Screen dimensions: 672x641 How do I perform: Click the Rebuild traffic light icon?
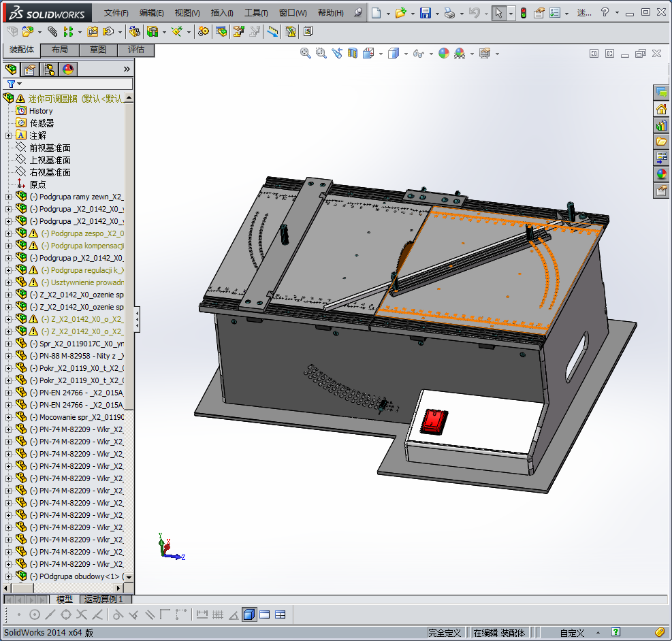tap(523, 13)
